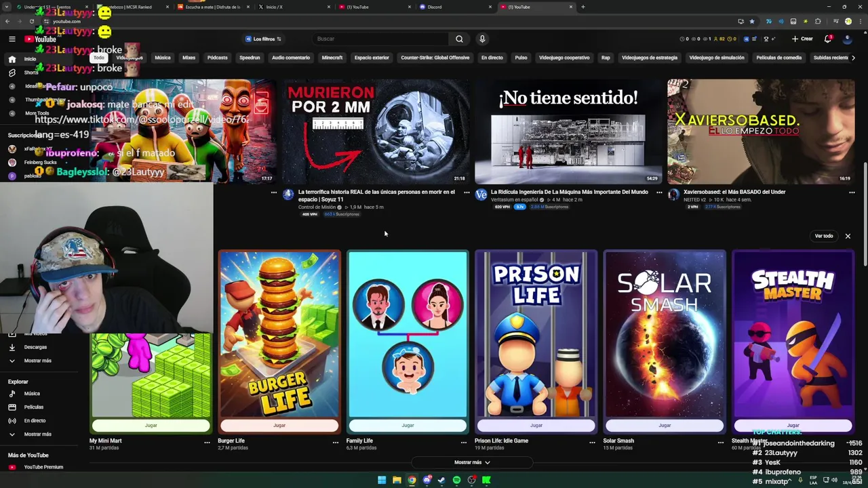
Task: Open YouTube Premium in sidebar
Action: pos(43,467)
